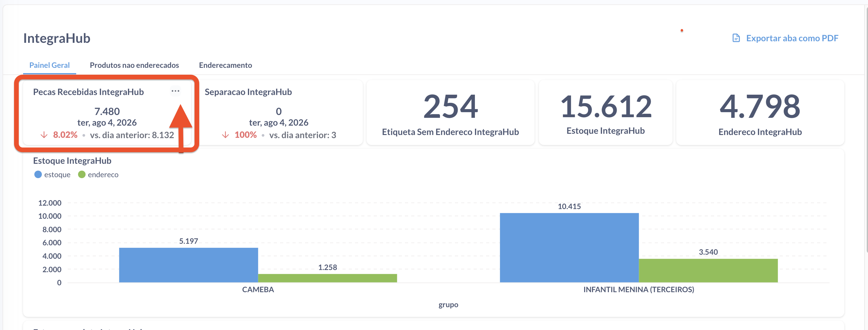
Task: Click the 254 Etiqueta Sem Endereco number
Action: point(451,107)
